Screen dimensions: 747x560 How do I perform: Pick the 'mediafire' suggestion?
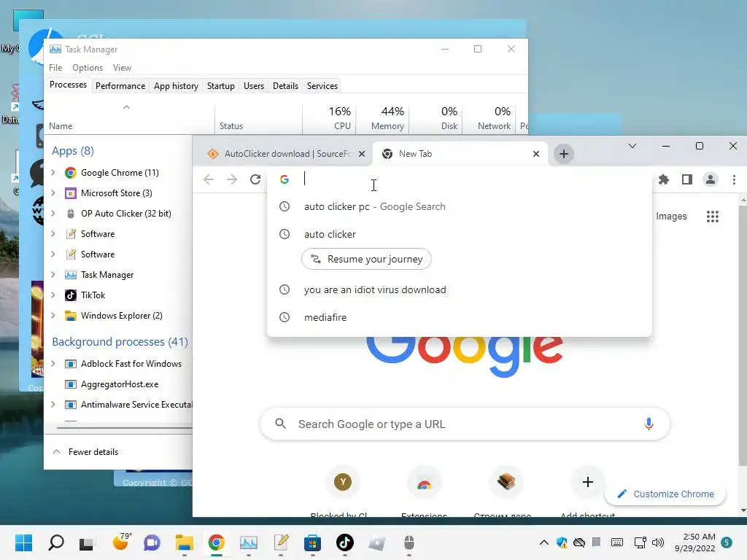pos(460,317)
